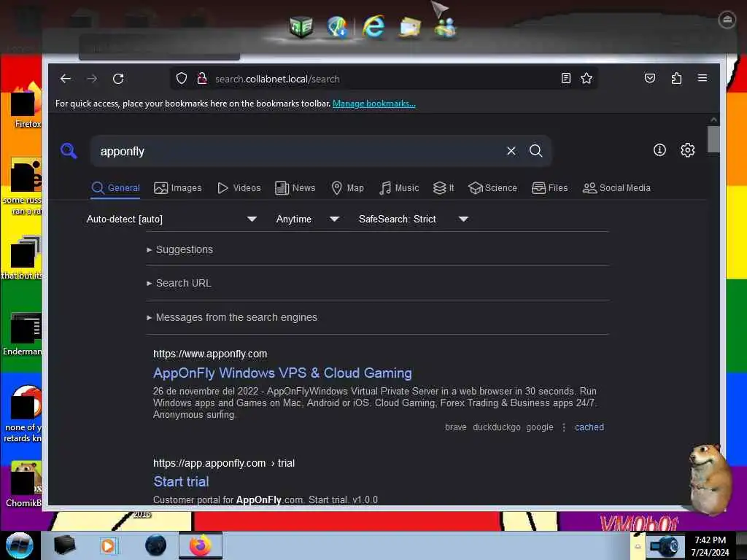
Task: Expand the Suggestions section
Action: (185, 249)
